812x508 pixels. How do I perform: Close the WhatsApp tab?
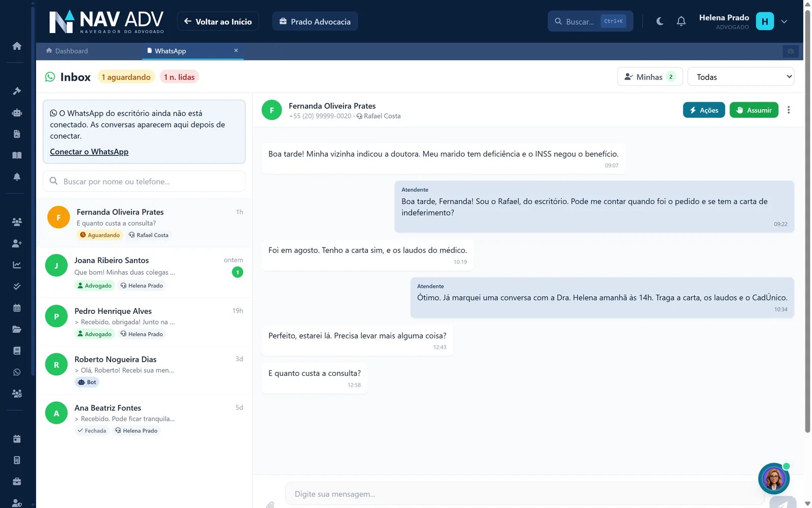point(236,50)
